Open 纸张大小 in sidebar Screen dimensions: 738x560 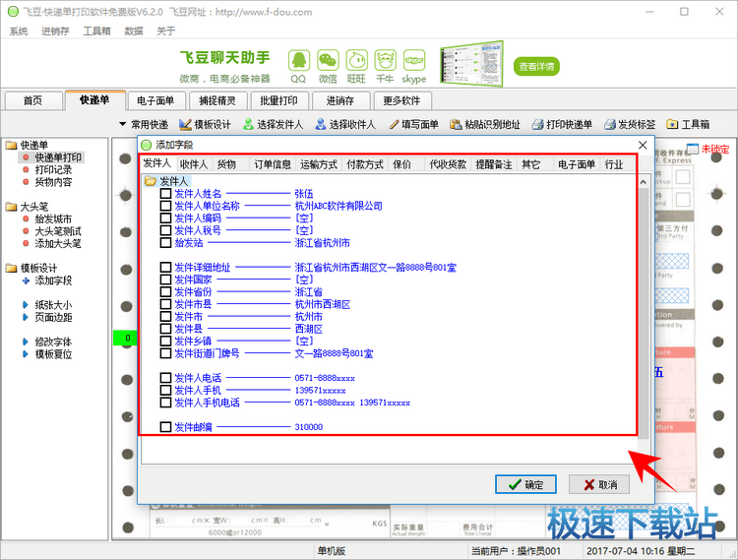point(53,305)
